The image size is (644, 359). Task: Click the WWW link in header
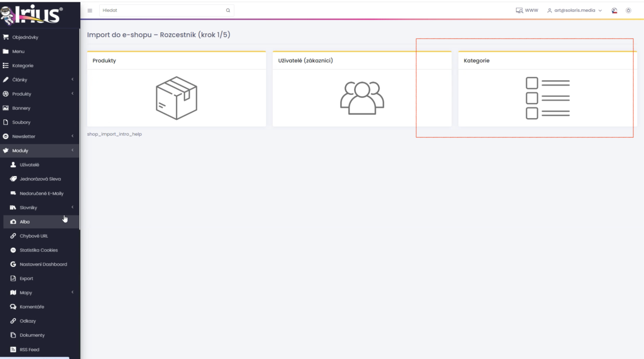coord(531,10)
